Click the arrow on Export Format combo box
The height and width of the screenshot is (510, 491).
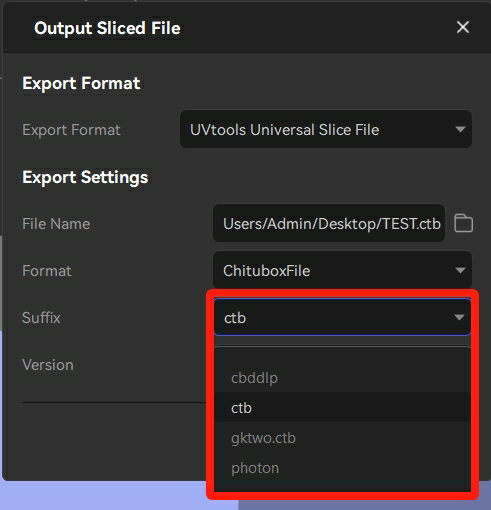[x=460, y=129]
